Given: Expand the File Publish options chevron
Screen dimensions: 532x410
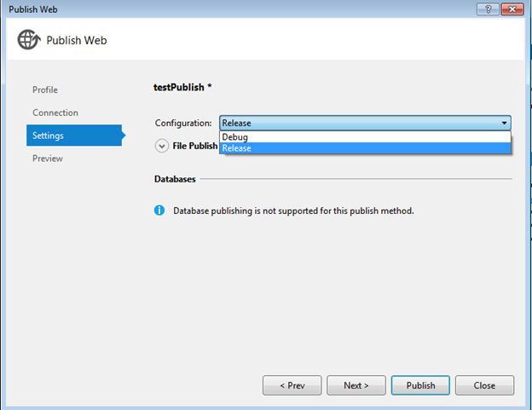Looking at the screenshot, I should 162,146.
